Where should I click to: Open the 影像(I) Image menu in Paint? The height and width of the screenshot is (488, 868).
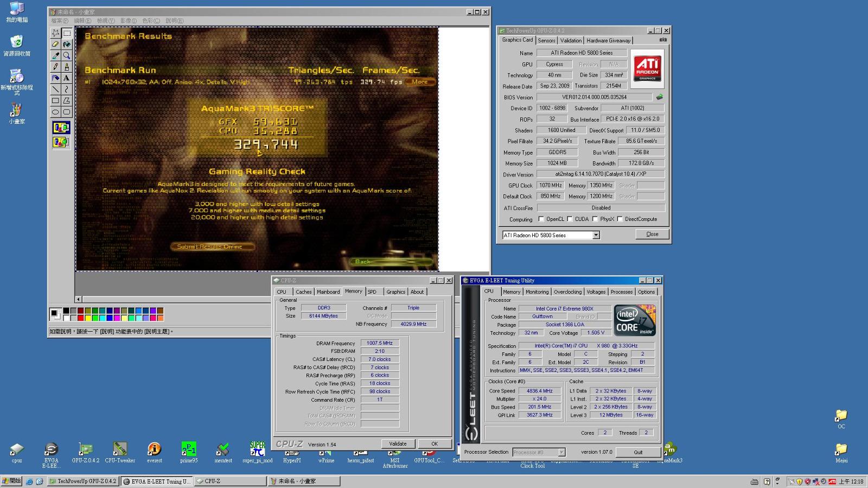(x=129, y=21)
